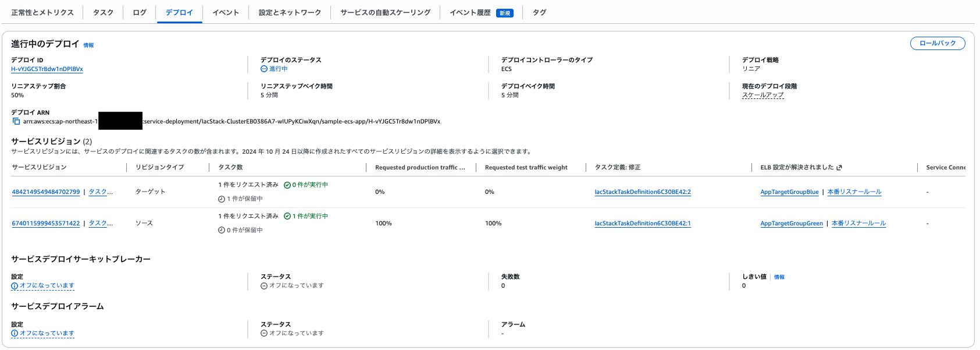980x350 pixels.
Task: Click the external link icon in ELB column header
Action: click(839, 168)
